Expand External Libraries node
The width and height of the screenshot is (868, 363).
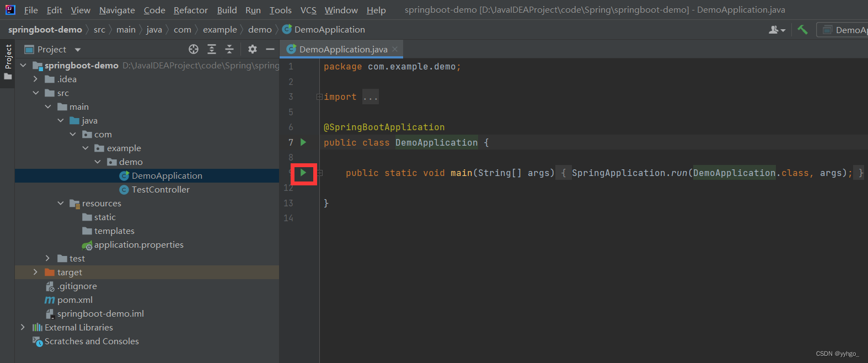click(23, 327)
